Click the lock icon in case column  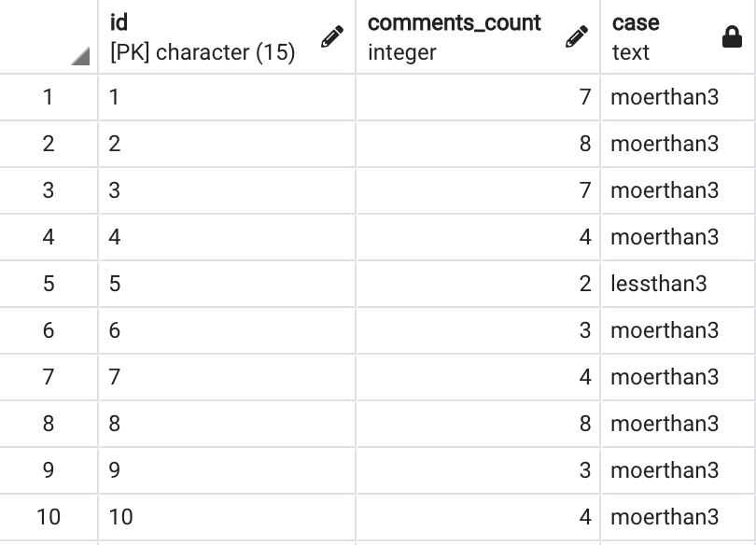pos(732,36)
